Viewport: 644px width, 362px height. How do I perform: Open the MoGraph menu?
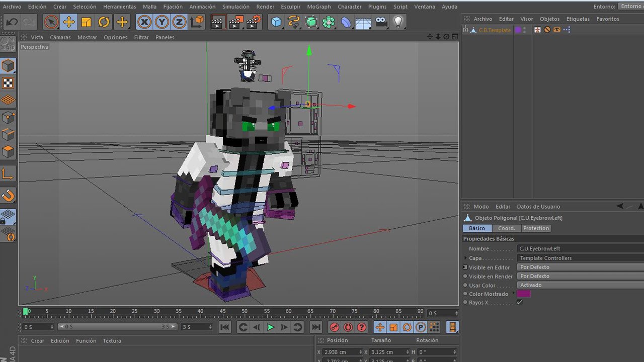point(319,7)
